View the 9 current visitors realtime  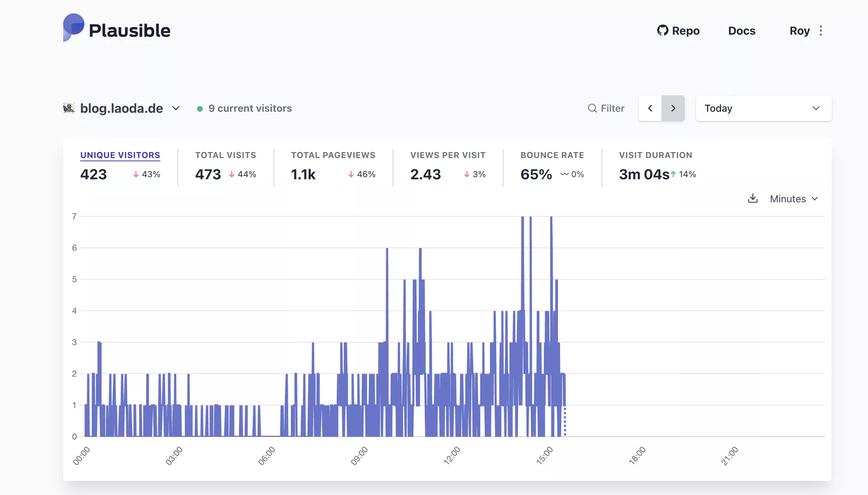click(x=250, y=108)
